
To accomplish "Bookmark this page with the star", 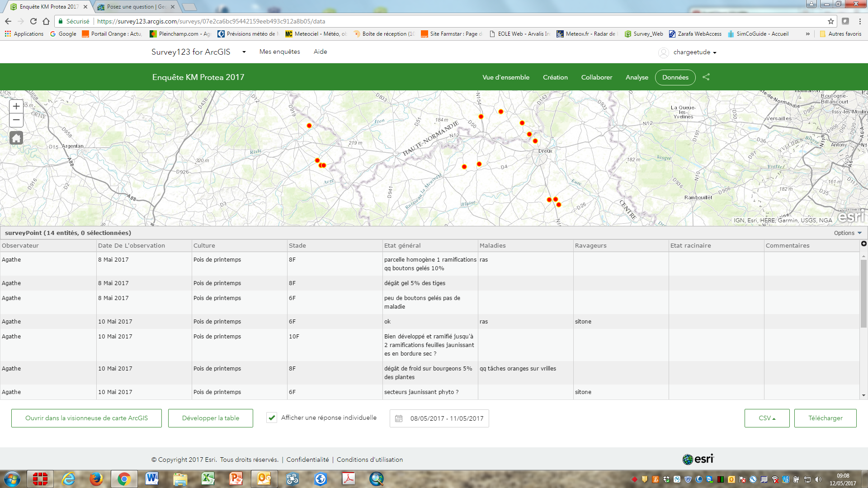I will (x=831, y=21).
